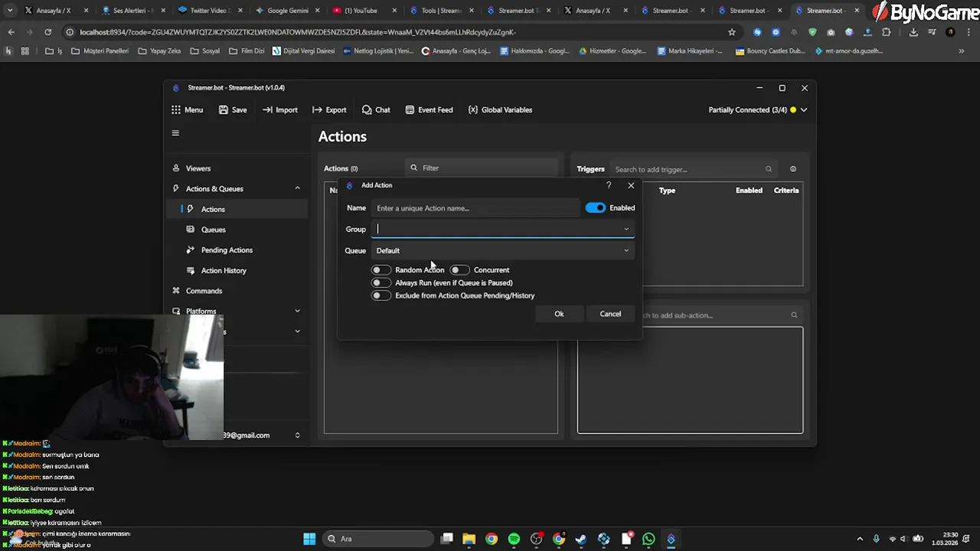Toggle Exclude from Action Queue Pending/History
Screen dimensions: 980x551
click(x=381, y=295)
